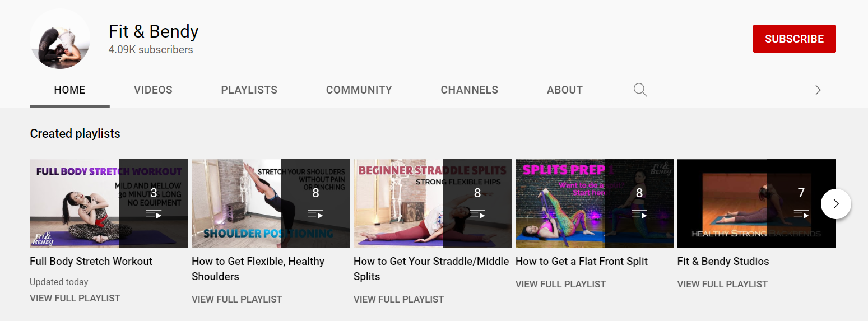The width and height of the screenshot is (868, 321).
Task: Open the About tab
Action: 565,90
